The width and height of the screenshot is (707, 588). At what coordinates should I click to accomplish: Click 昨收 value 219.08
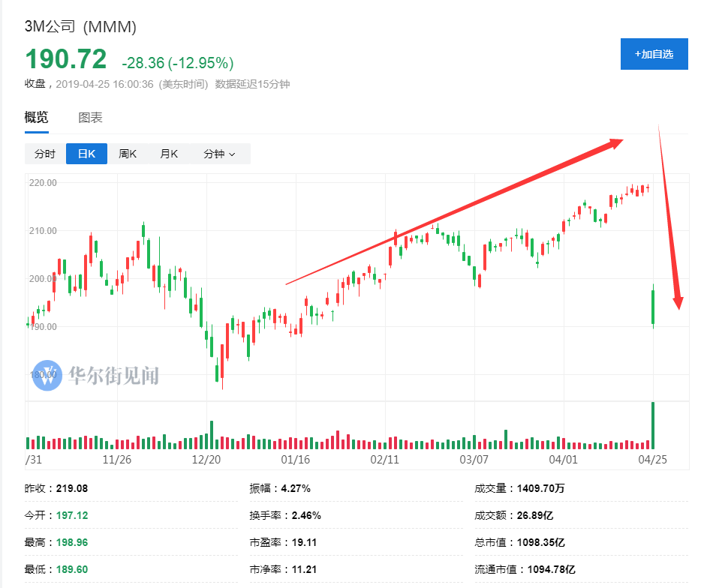(72, 488)
